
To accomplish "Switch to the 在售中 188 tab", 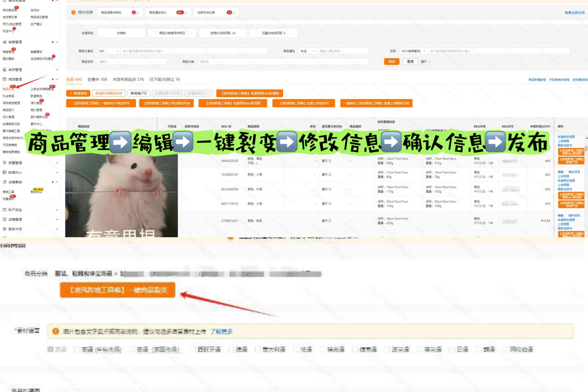I will coord(97,79).
